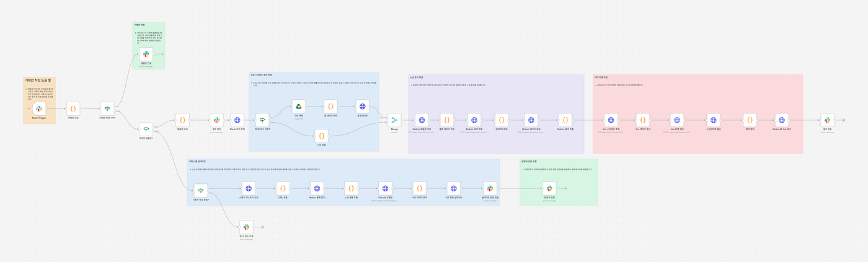Image resolution: width=868 pixels, height=262 pixels.
Task: Open the 기획서 작성 완료? switch node
Action: click(200, 190)
